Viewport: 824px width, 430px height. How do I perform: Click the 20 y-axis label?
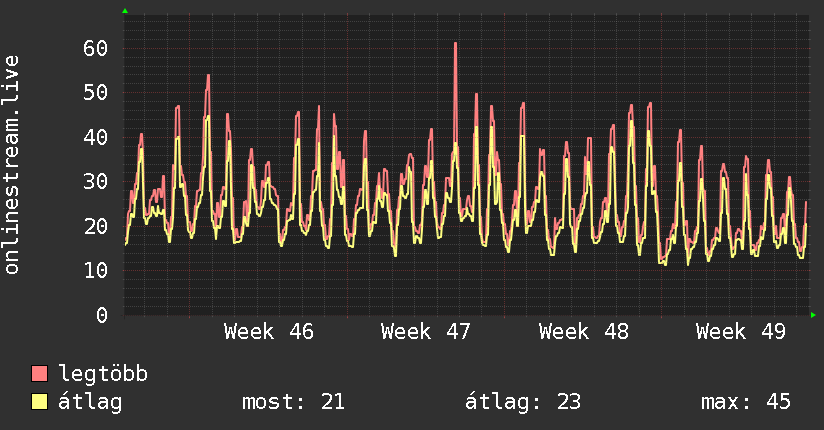click(96, 226)
